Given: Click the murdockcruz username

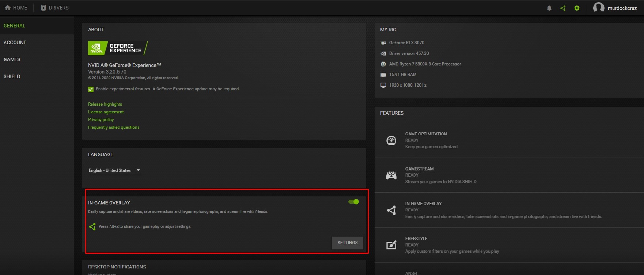Looking at the screenshot, I should pyautogui.click(x=622, y=8).
